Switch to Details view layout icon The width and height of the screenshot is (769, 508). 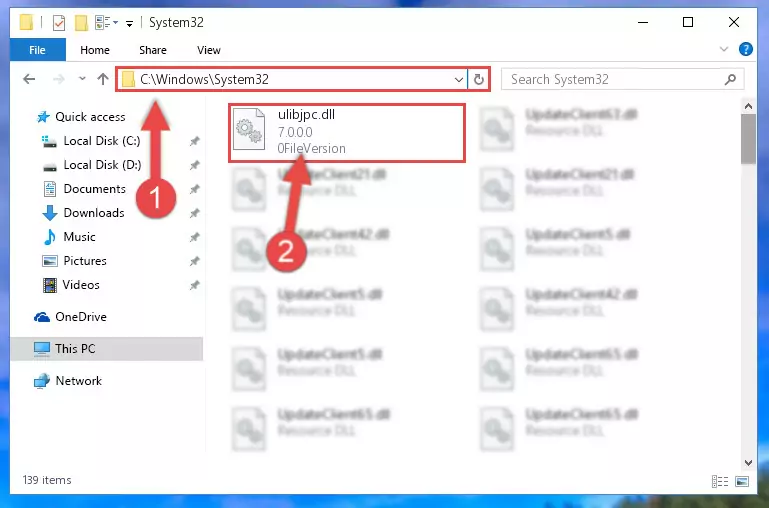click(719, 482)
